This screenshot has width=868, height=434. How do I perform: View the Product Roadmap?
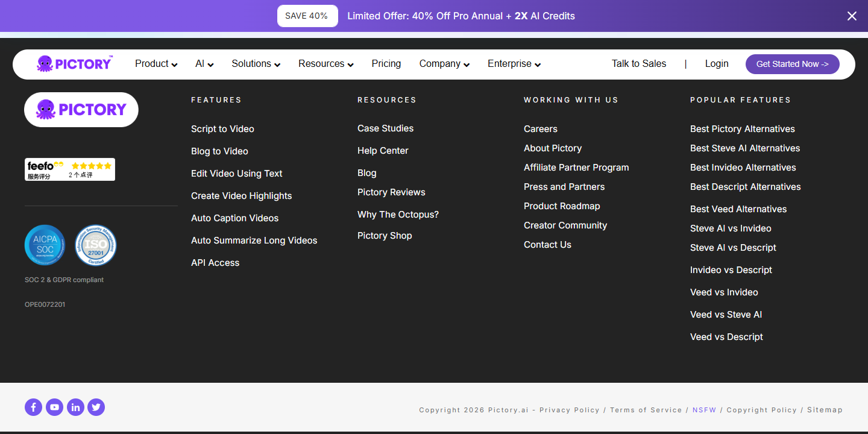point(562,206)
